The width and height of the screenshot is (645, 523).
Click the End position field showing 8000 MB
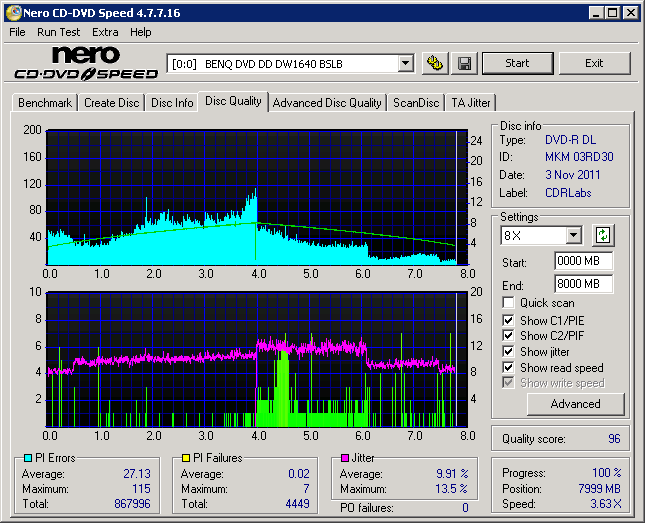(x=583, y=284)
